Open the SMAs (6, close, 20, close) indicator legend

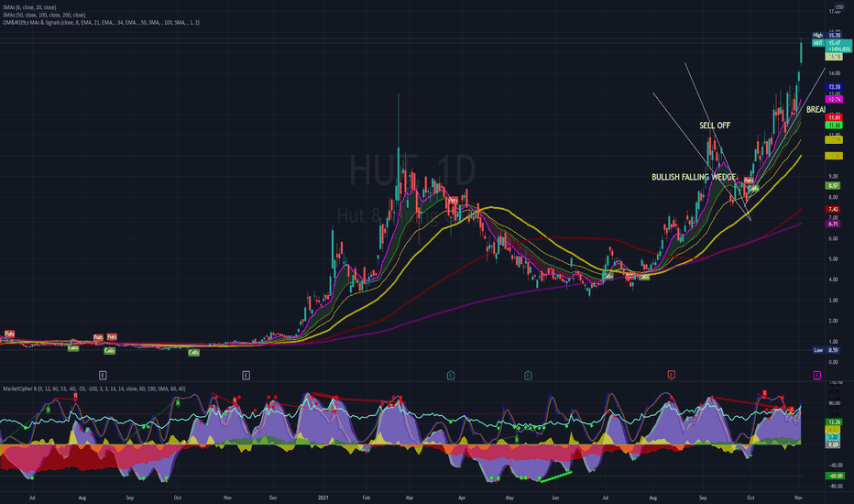pyautogui.click(x=29, y=7)
